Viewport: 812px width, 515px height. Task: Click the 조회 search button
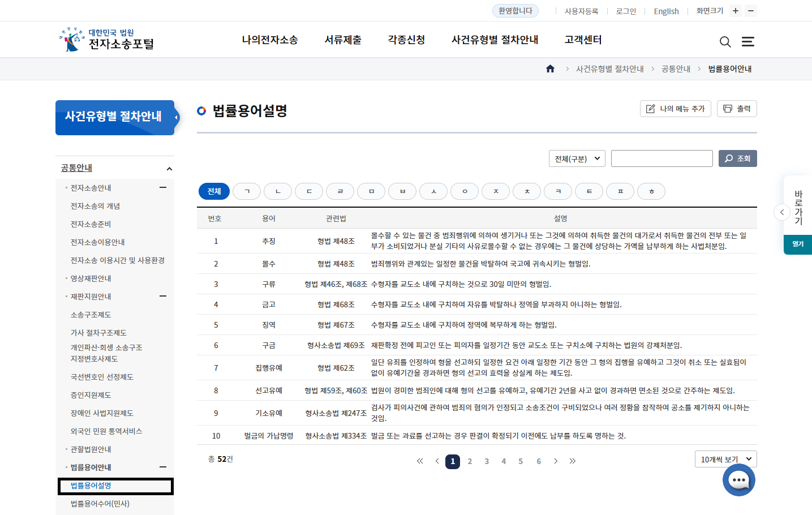pos(737,158)
